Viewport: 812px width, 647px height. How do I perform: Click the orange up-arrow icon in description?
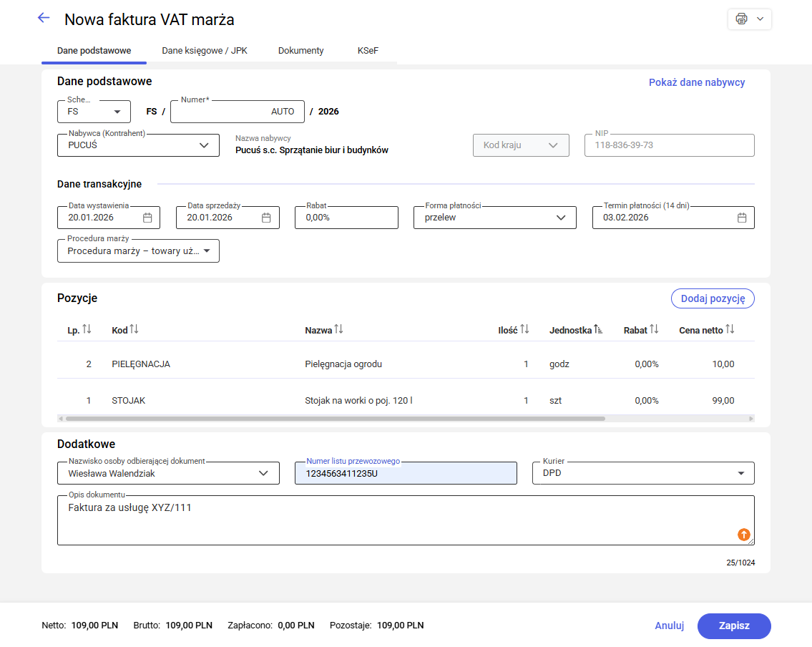pyautogui.click(x=743, y=534)
